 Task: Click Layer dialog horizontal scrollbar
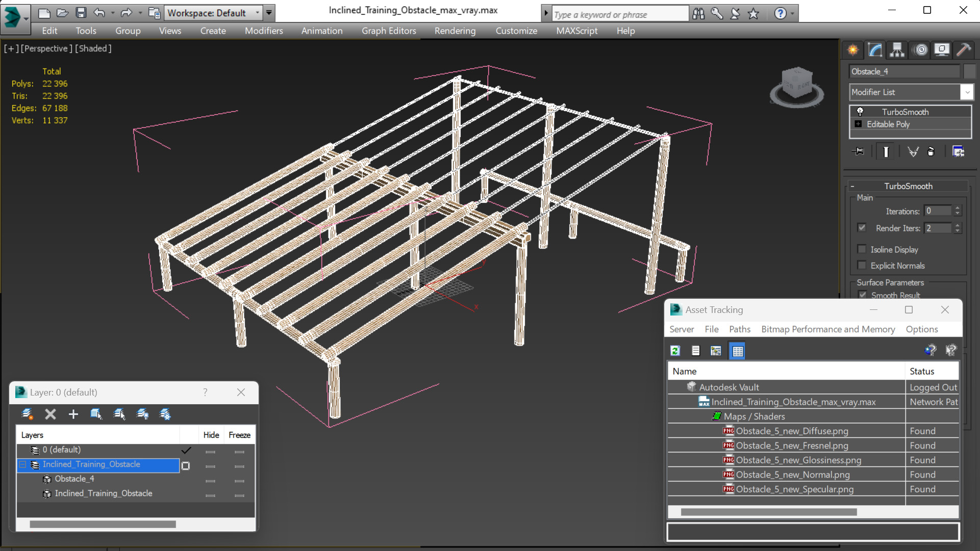[x=103, y=524]
